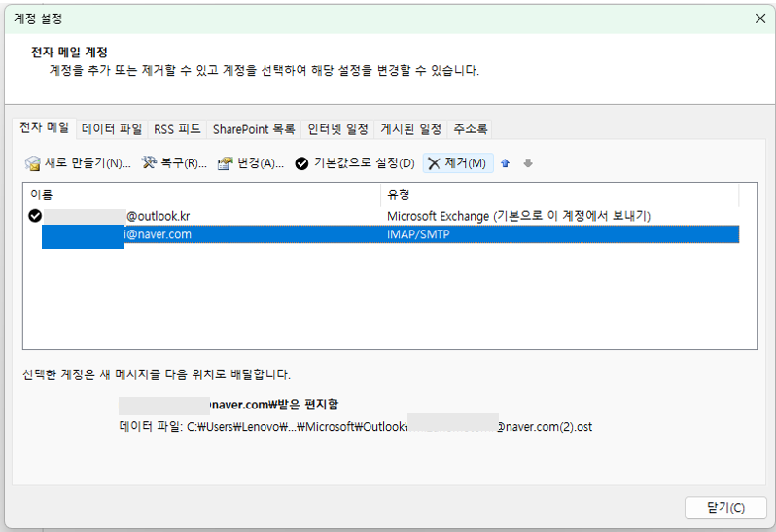Close the 계정 설정 dialog with X

tap(760, 18)
